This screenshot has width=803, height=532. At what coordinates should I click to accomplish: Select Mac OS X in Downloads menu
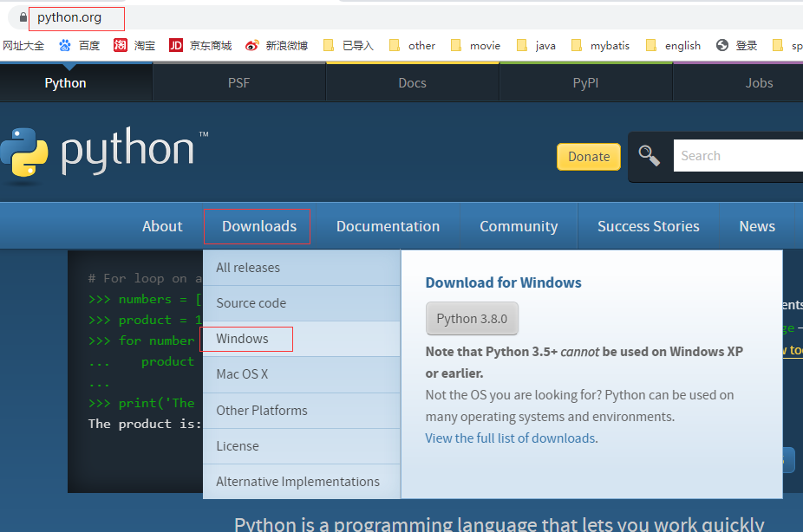click(302, 374)
